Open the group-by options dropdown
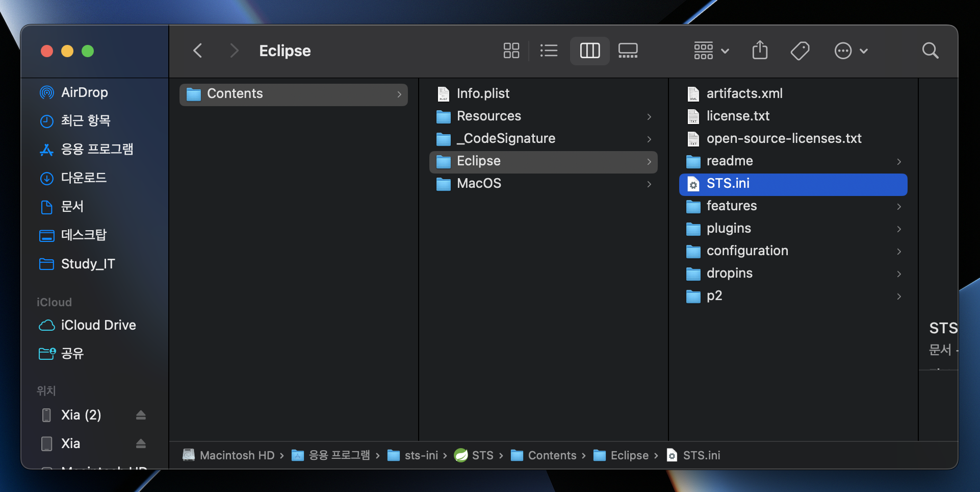Image resolution: width=980 pixels, height=492 pixels. tap(711, 51)
